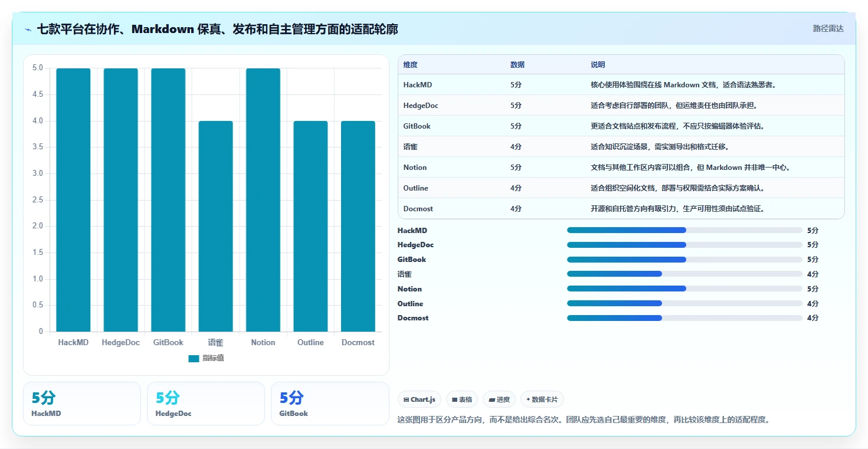The width and height of the screenshot is (868, 449).
Task: Toggle the 指标值 legend item
Action: click(206, 358)
